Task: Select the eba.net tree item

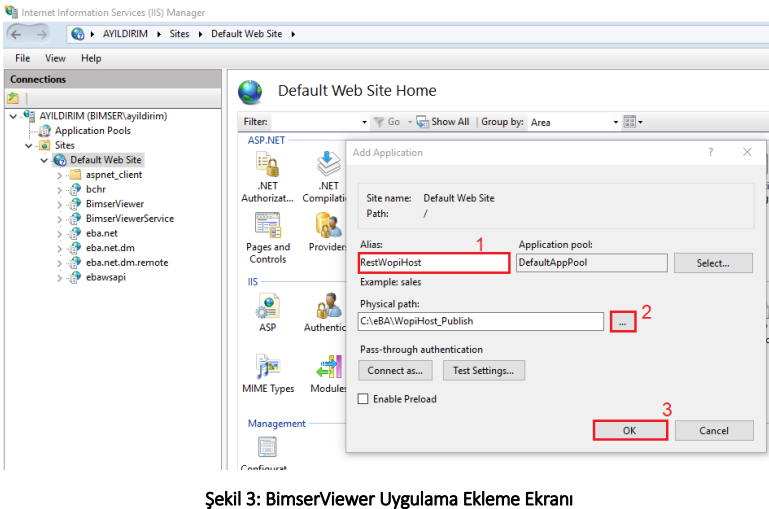Action: [102, 234]
